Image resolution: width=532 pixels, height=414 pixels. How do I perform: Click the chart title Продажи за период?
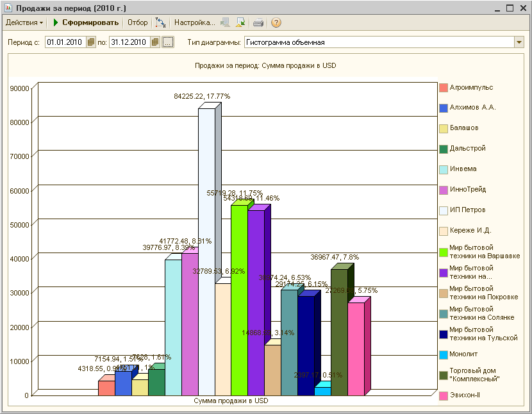[x=265, y=65]
